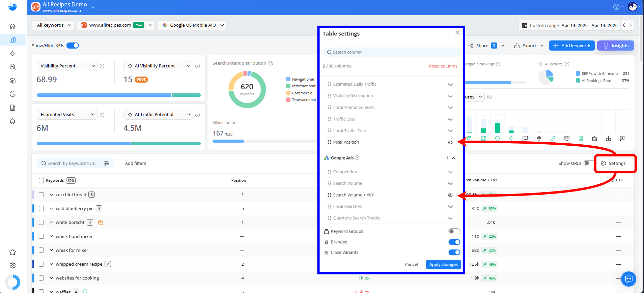This screenshot has width=644, height=293.
Task: Click Add filters
Action: click(x=133, y=163)
